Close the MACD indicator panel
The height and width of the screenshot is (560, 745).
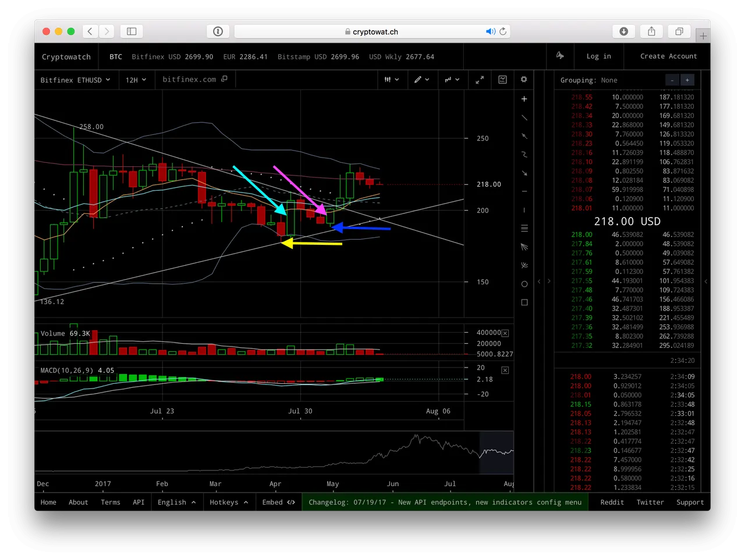[x=505, y=370]
